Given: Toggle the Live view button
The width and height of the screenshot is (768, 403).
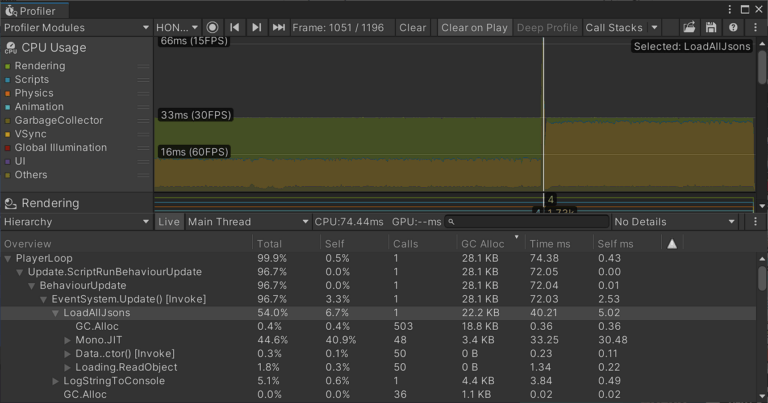Looking at the screenshot, I should (x=169, y=222).
